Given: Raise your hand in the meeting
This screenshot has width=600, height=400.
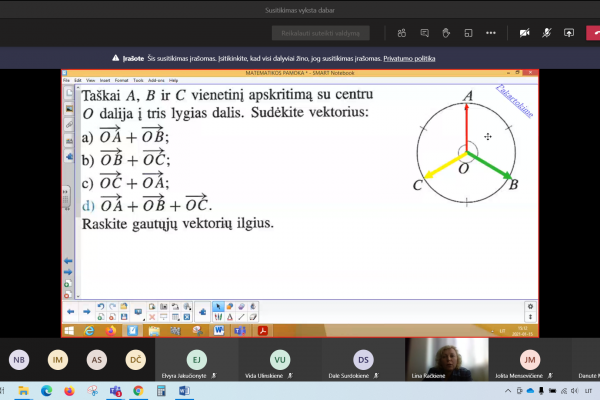Looking at the screenshot, I should tap(446, 33).
